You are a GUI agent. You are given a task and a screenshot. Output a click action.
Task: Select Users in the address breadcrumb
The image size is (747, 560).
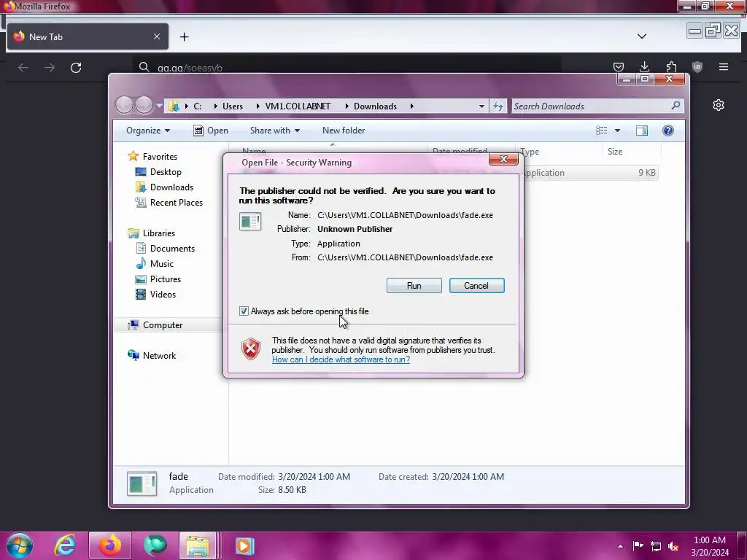tap(233, 106)
